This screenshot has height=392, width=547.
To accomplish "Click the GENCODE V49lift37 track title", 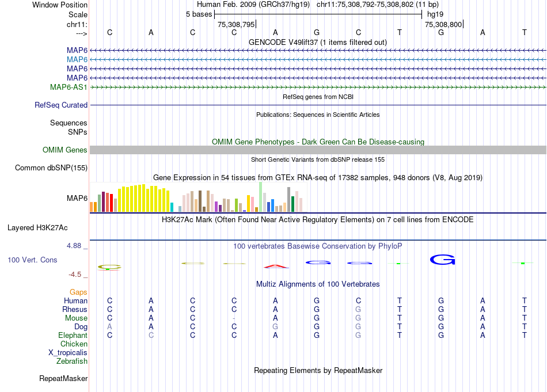I will point(318,43).
